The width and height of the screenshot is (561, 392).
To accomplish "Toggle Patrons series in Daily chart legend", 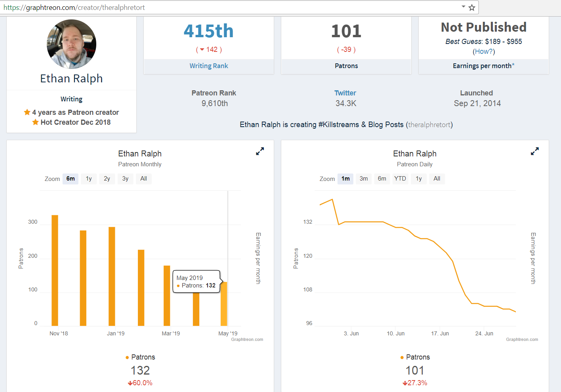I will click(415, 357).
